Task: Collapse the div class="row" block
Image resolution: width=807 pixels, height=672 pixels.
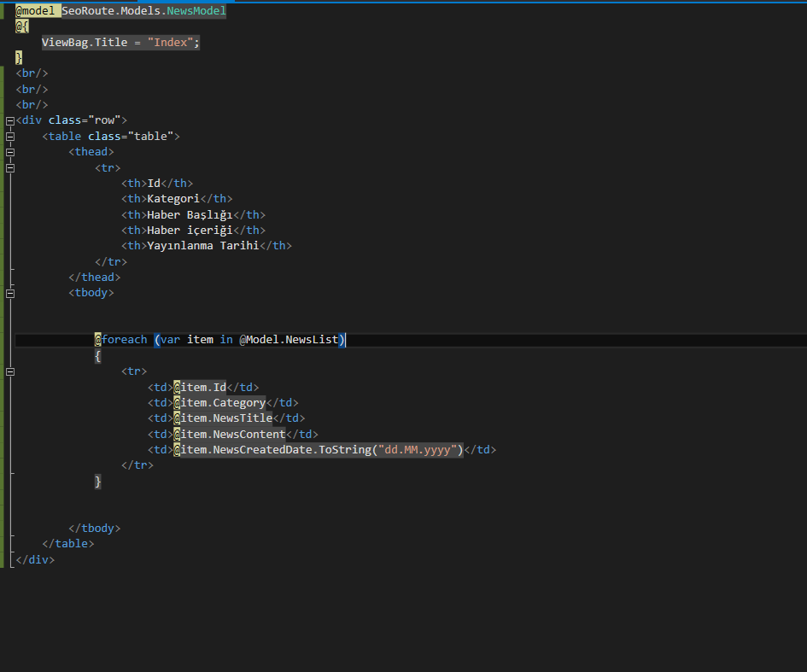Action: point(9,121)
